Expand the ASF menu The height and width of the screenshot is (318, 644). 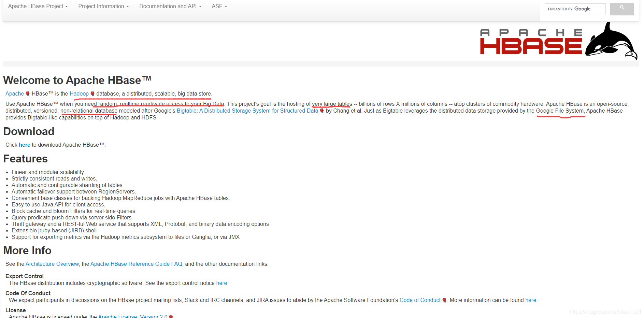pos(219,6)
